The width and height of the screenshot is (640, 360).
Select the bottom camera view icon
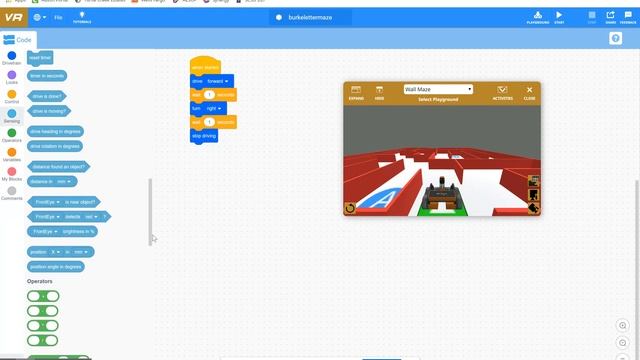pyautogui.click(x=533, y=209)
